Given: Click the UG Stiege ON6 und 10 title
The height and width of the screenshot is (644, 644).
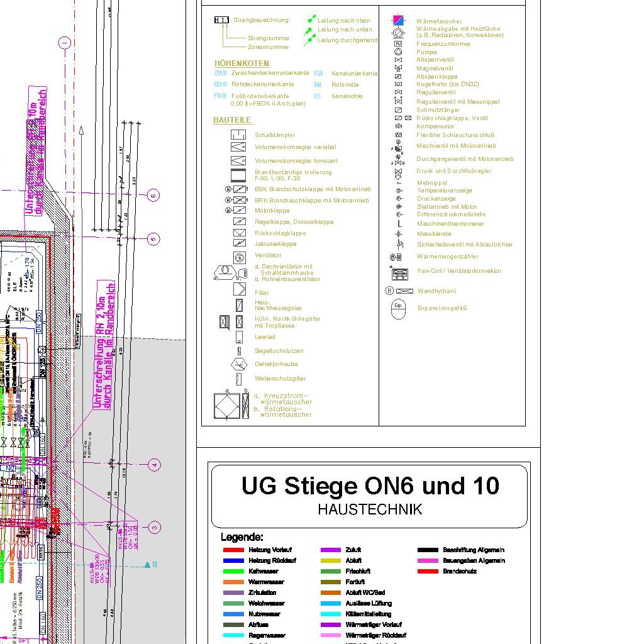Looking at the screenshot, I should 370,486.
